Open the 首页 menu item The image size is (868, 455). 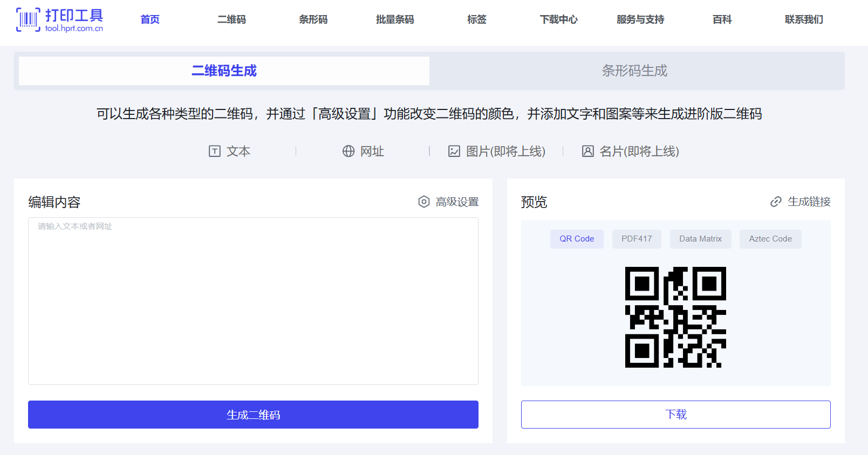tap(150, 19)
